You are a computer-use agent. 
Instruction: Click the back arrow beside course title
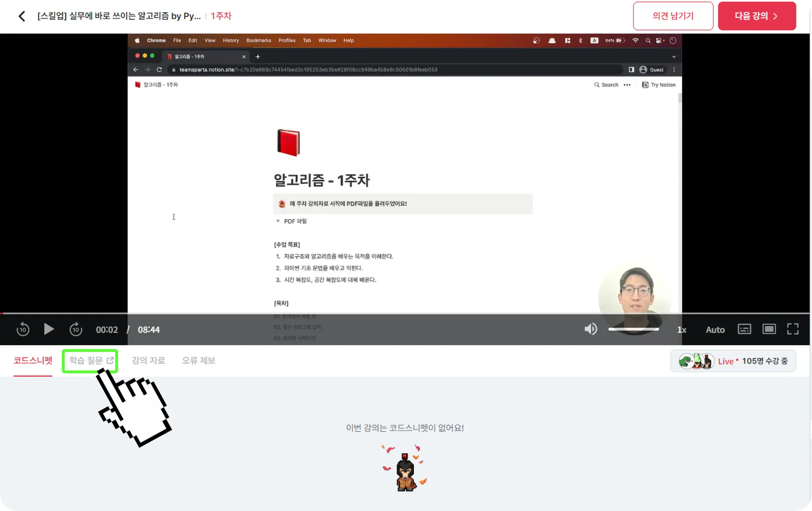tap(22, 16)
